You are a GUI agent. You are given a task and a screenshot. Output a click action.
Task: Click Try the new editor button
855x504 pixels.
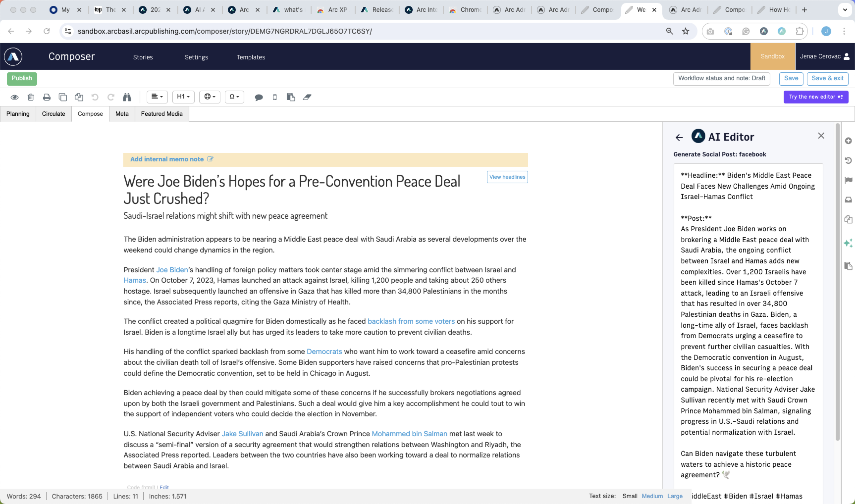click(x=816, y=97)
